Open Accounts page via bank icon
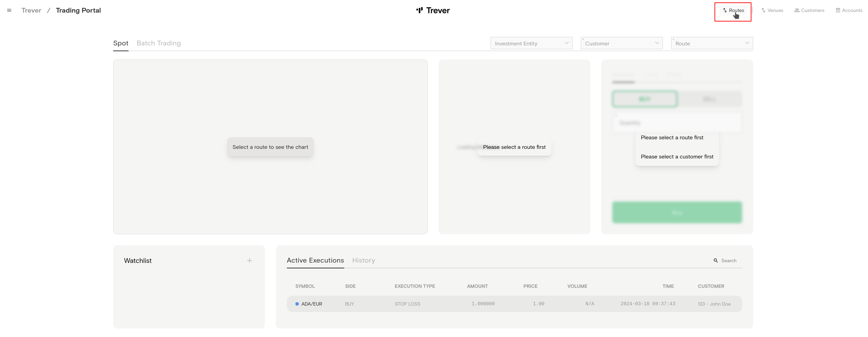 tap(838, 11)
